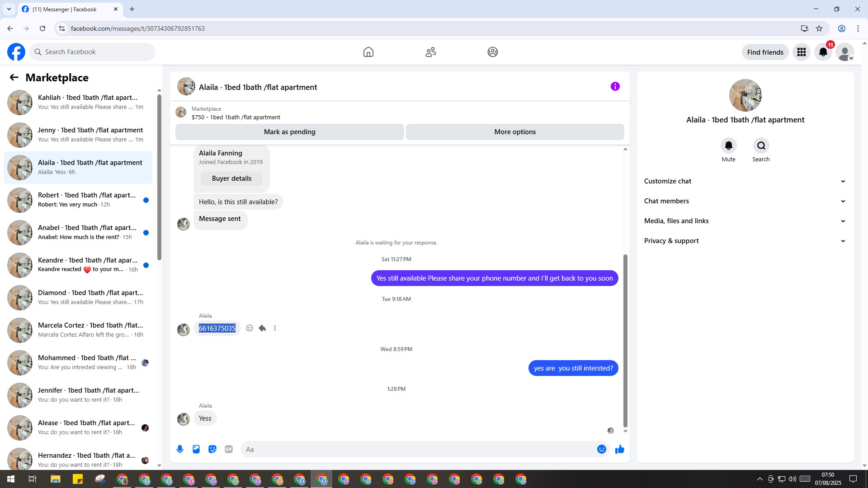
Task: Open the taskbar clock showing 07:50
Action: 828,479
